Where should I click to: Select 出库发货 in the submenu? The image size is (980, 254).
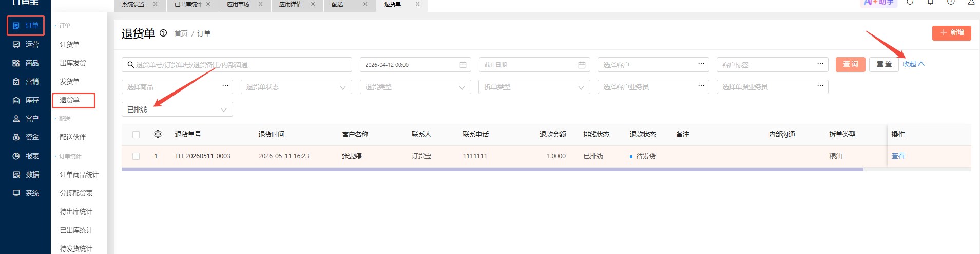(x=73, y=63)
